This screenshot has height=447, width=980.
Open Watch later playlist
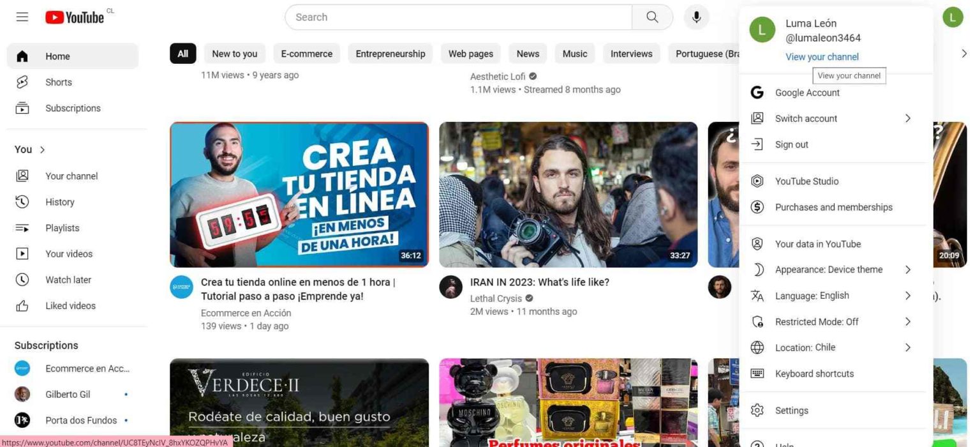(69, 280)
